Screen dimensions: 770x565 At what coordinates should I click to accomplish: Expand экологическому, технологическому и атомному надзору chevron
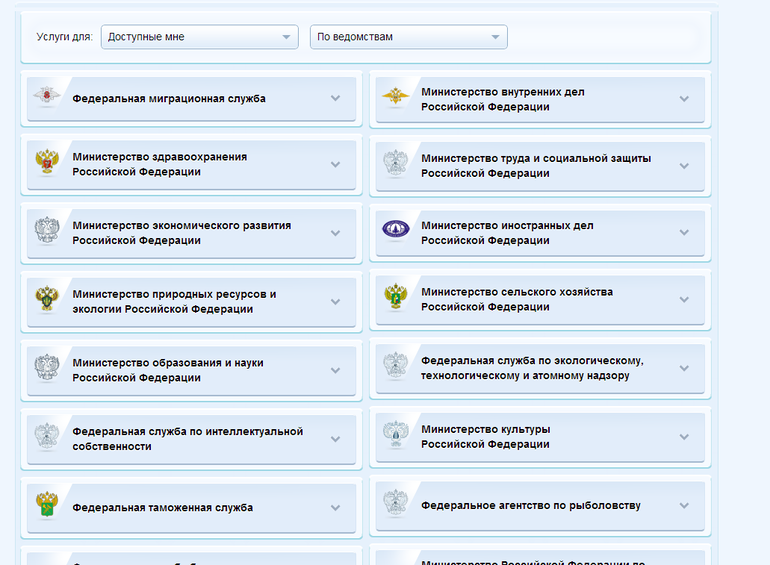(x=684, y=368)
